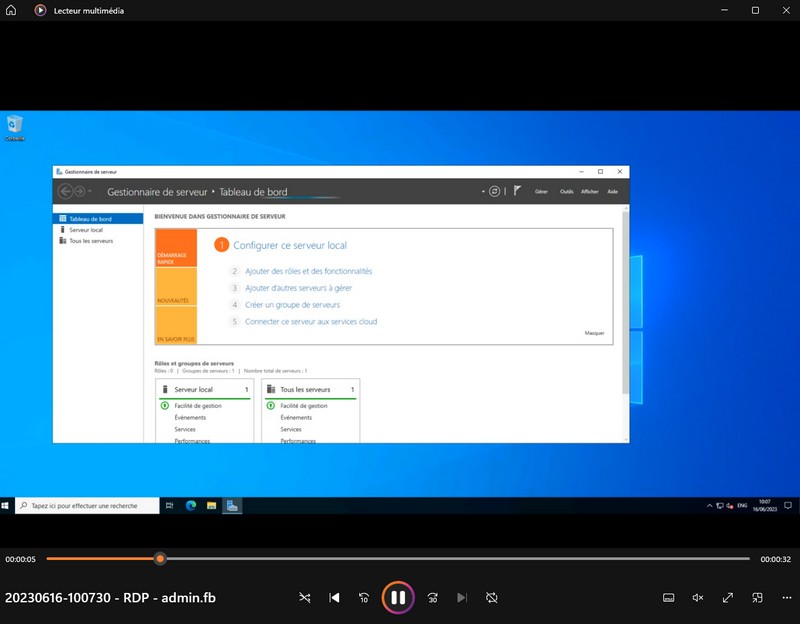Click the elapsed time 00:00:05 label
This screenshot has height=624, width=800.
20,559
